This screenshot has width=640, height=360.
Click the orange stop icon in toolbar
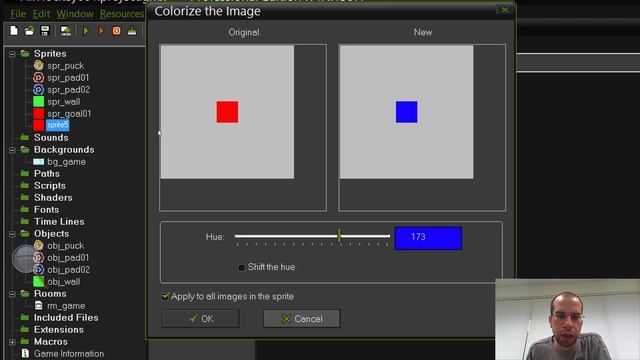[117, 31]
